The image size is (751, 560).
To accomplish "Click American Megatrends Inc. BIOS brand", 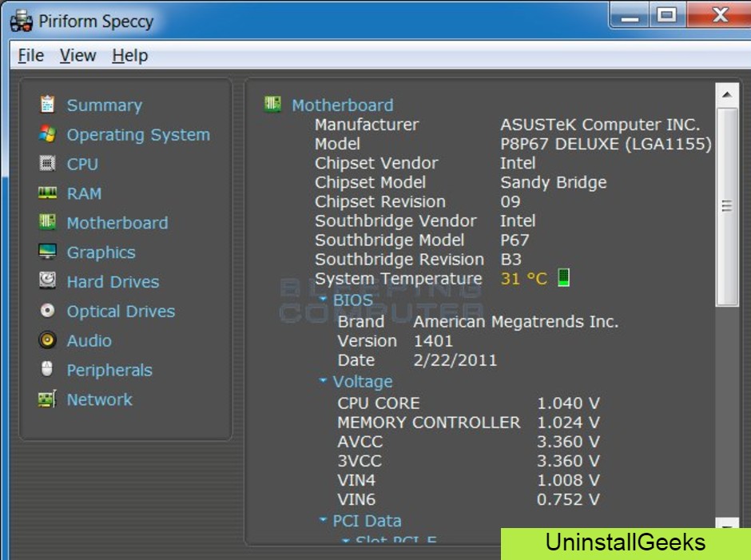I will pos(516,321).
